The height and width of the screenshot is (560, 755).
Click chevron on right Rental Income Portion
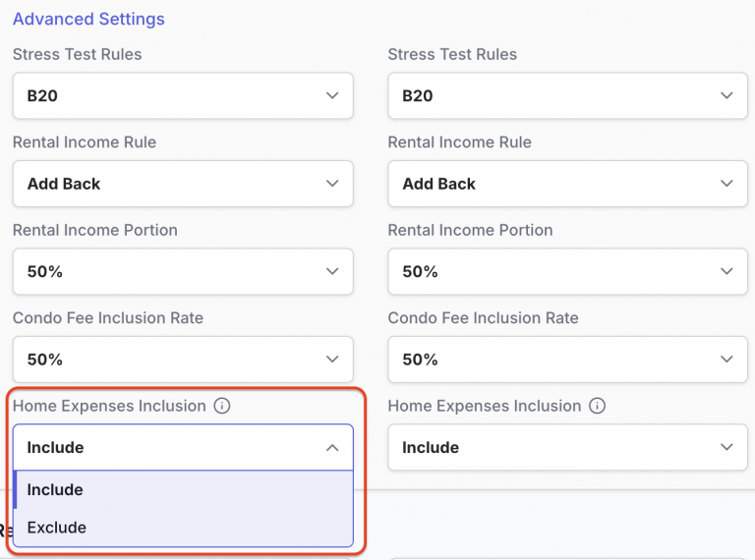(x=726, y=271)
